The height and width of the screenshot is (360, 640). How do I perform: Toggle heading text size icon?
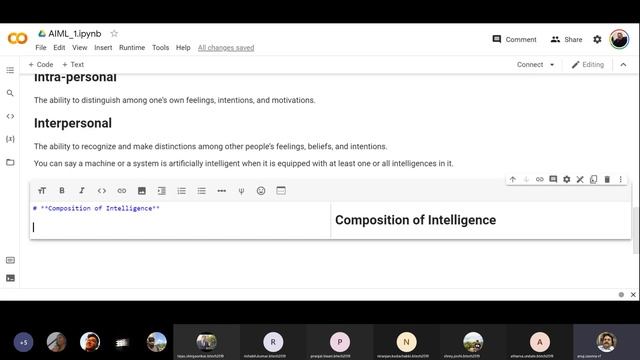(42, 191)
